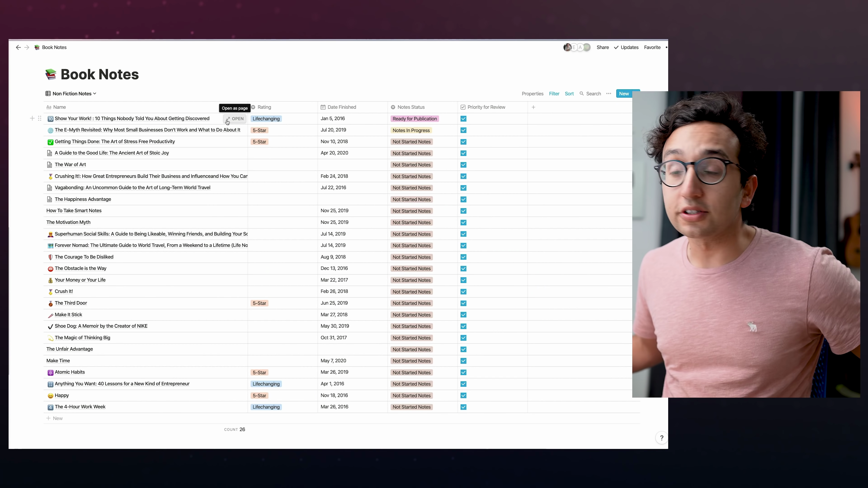The image size is (868, 488).
Task: Click the title The Unfair Advantage
Action: (x=69, y=349)
